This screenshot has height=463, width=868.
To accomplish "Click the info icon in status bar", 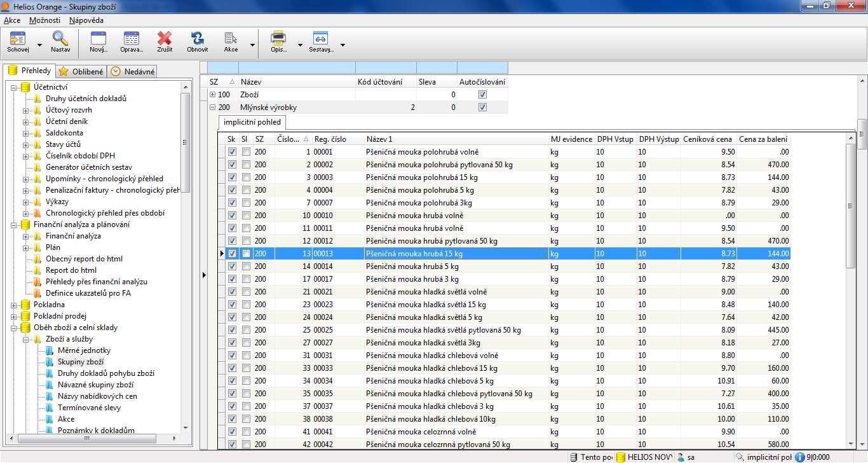I will pyautogui.click(x=800, y=457).
